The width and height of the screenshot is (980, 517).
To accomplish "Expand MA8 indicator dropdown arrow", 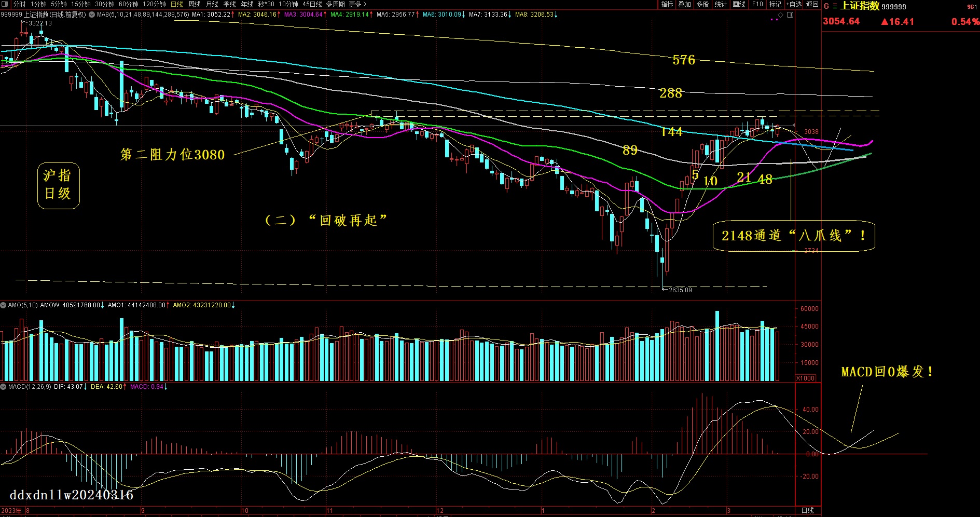I will point(92,15).
